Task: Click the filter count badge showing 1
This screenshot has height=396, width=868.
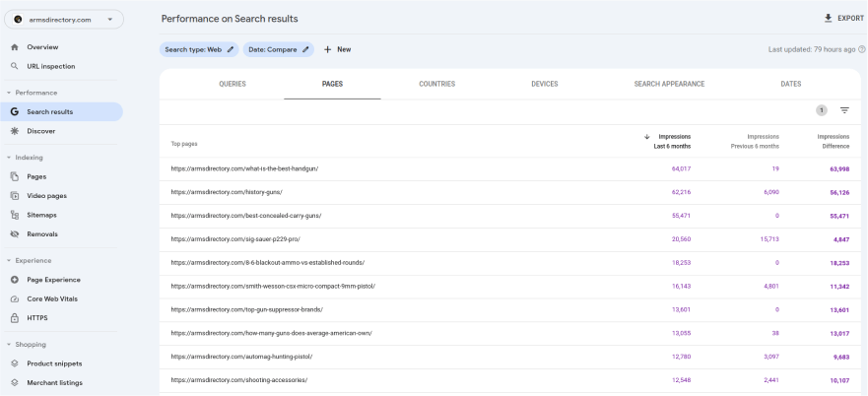Action: pyautogui.click(x=822, y=110)
